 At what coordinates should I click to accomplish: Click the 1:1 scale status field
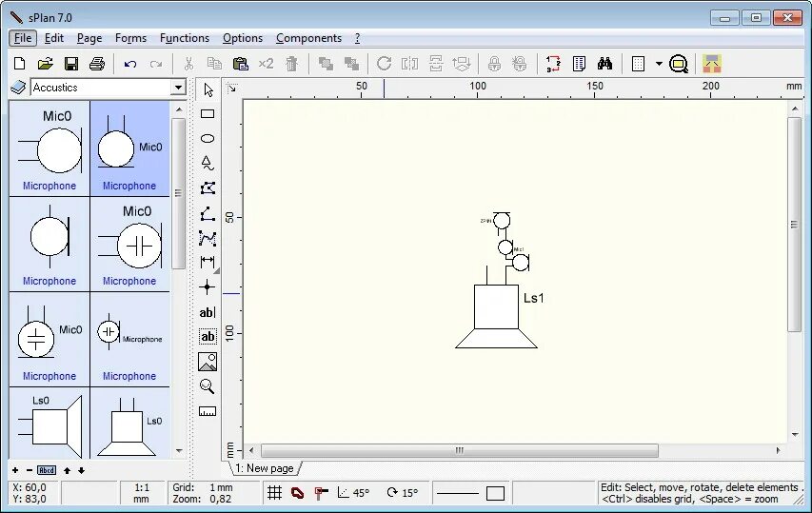pyautogui.click(x=142, y=493)
